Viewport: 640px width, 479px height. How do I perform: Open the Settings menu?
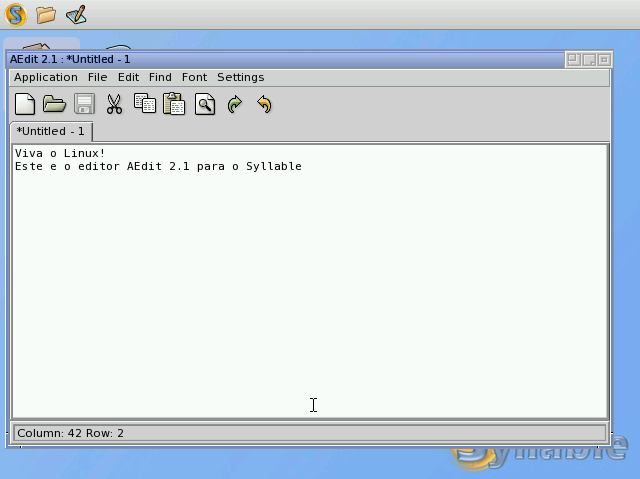point(240,77)
